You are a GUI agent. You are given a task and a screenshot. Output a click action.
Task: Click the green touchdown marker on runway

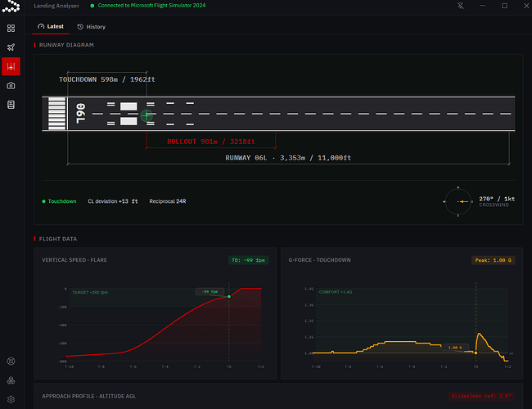tap(147, 115)
